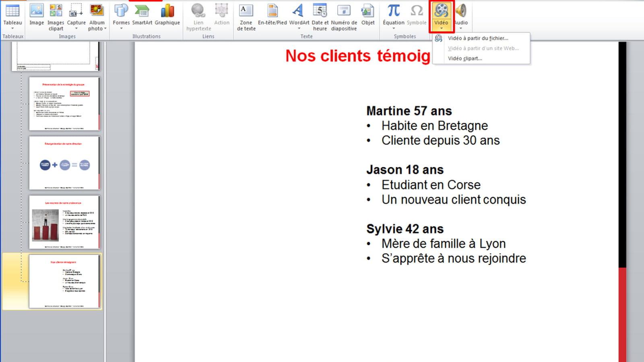This screenshot has height=362, width=644.
Task: Select the strategy presentation slide thumbnail
Action: click(x=64, y=104)
